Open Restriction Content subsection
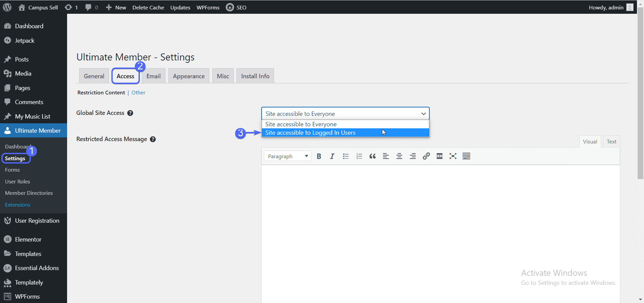Viewport: 644px width, 303px height. pyautogui.click(x=101, y=93)
